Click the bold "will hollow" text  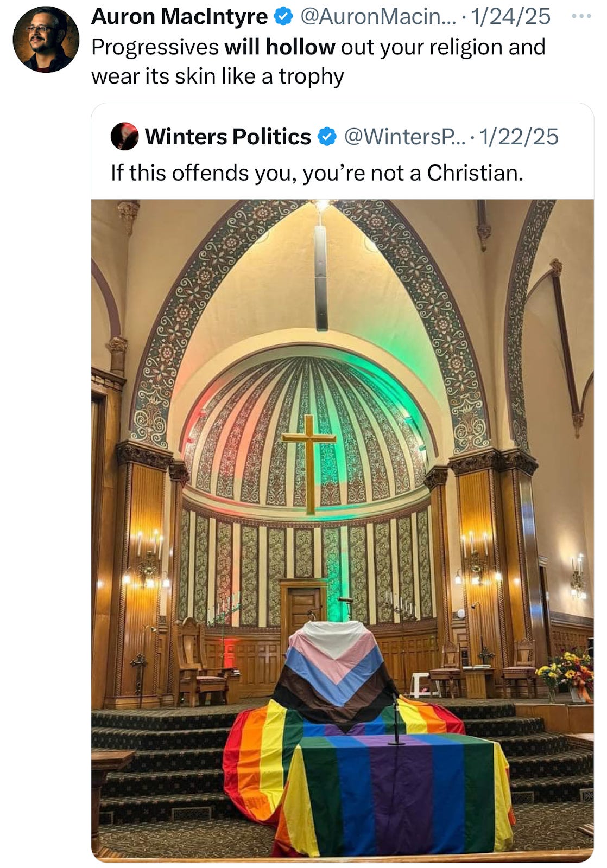[x=280, y=47]
